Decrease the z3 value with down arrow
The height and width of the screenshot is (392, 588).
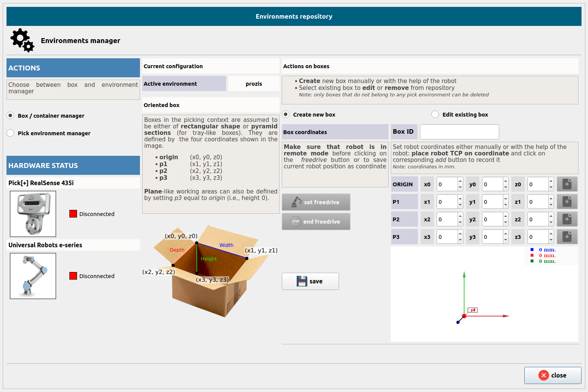(x=551, y=240)
